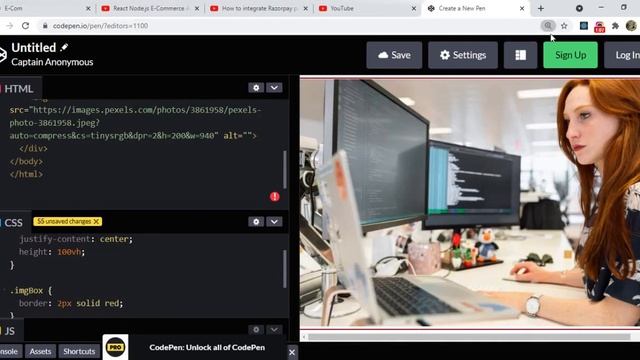
Task: Open the Shortcuts panel
Action: click(79, 351)
